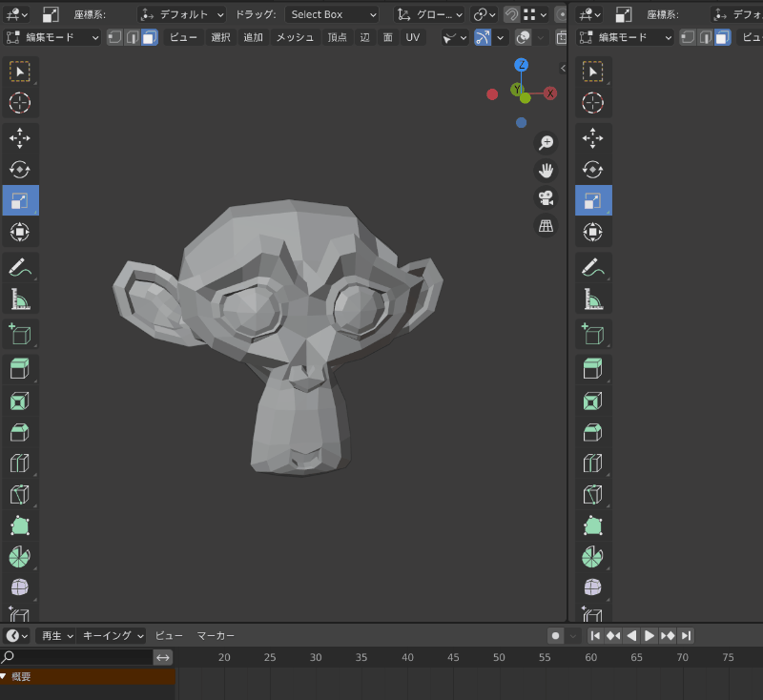
Task: Choose the Move tool in left viewport
Action: tap(20, 138)
